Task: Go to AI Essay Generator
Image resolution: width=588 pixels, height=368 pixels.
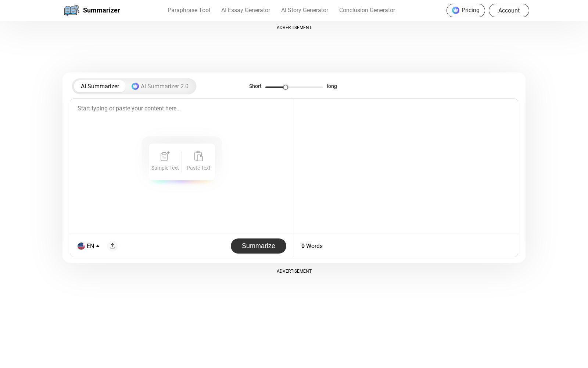Action: click(245, 10)
